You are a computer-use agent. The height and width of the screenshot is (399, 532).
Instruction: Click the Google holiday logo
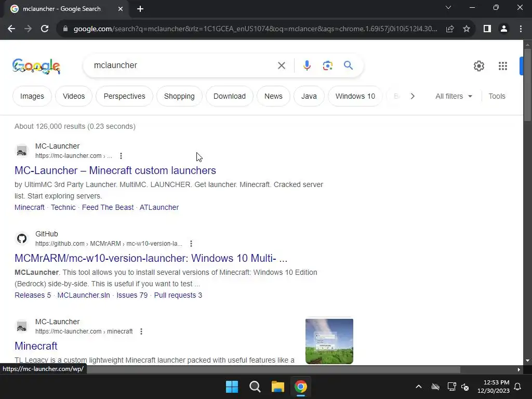(36, 66)
